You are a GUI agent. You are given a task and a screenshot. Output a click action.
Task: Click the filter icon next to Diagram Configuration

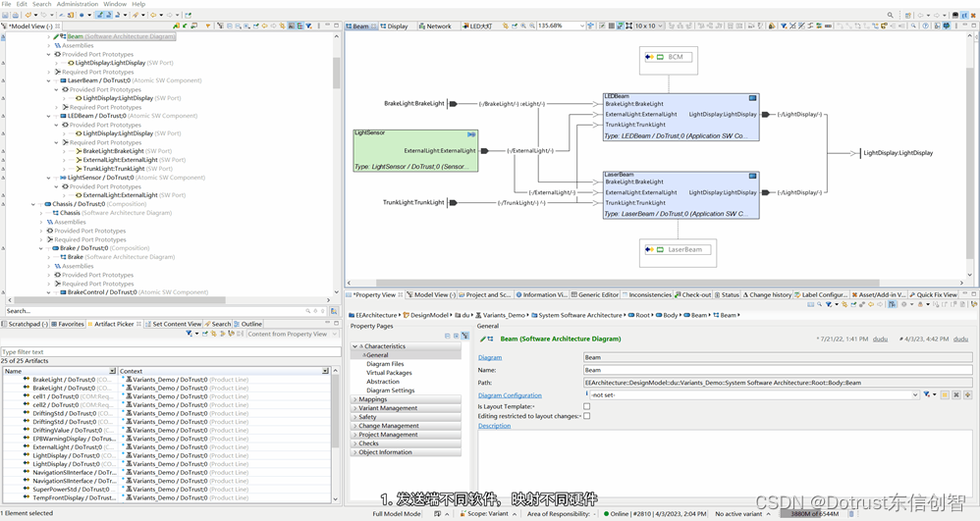(x=927, y=394)
